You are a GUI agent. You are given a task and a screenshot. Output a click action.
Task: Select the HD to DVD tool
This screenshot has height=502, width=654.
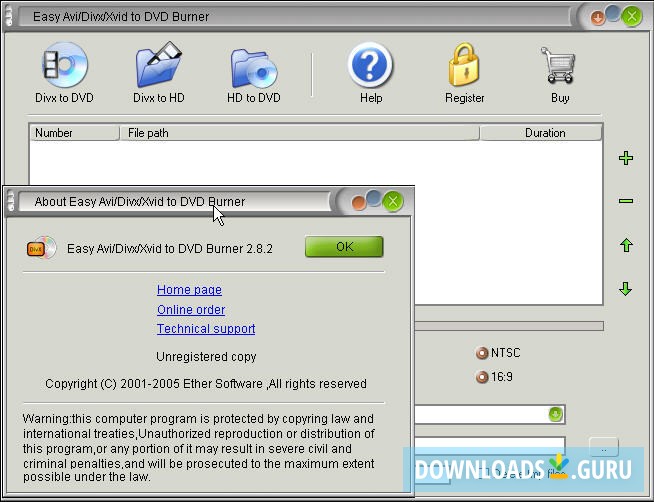tap(254, 75)
